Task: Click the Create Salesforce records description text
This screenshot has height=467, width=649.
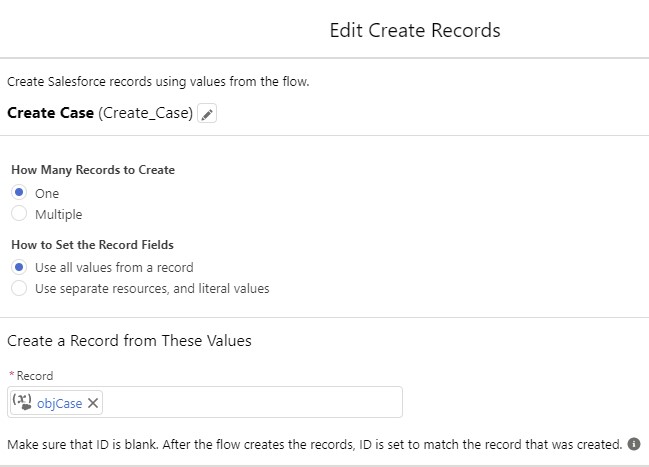Action: 158,82
